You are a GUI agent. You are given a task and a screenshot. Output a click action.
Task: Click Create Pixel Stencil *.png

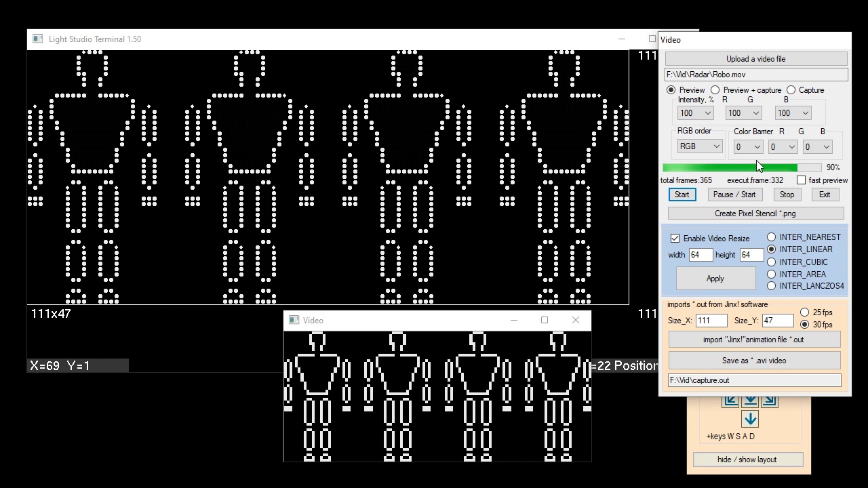click(x=755, y=213)
